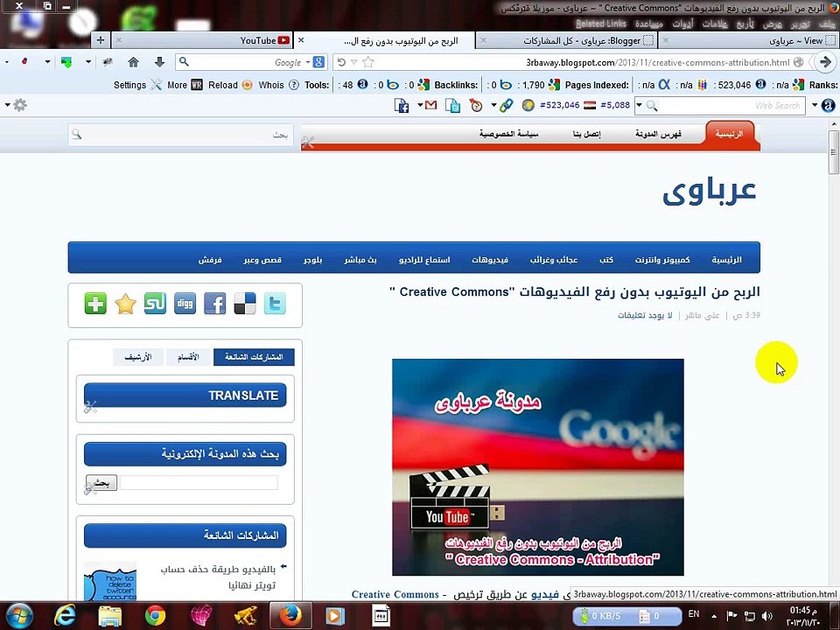
Task: Share post via Delicious icon in sidebar
Action: point(245,304)
